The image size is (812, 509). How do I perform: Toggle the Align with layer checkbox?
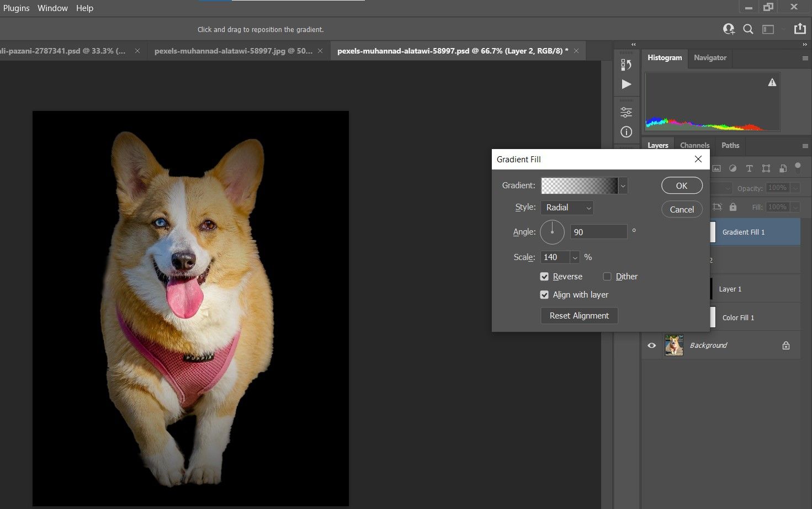tap(544, 295)
